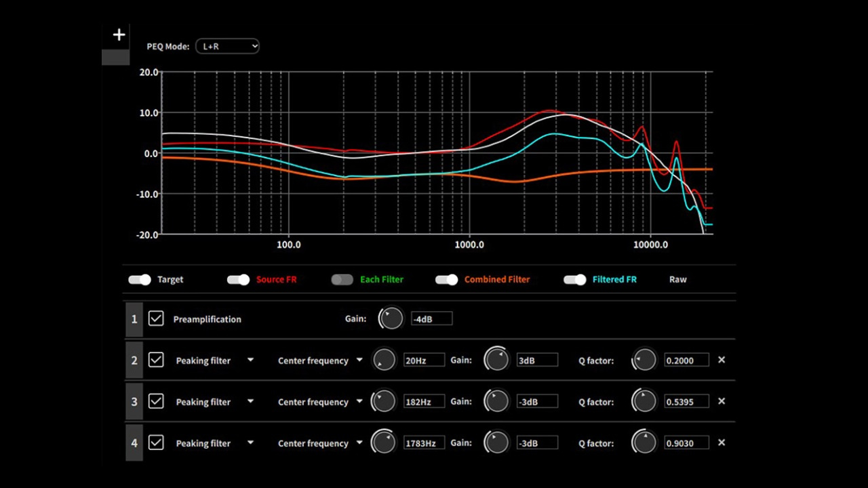Remove the 1783Hz filter via X icon
The width and height of the screenshot is (868, 488).
tap(722, 443)
